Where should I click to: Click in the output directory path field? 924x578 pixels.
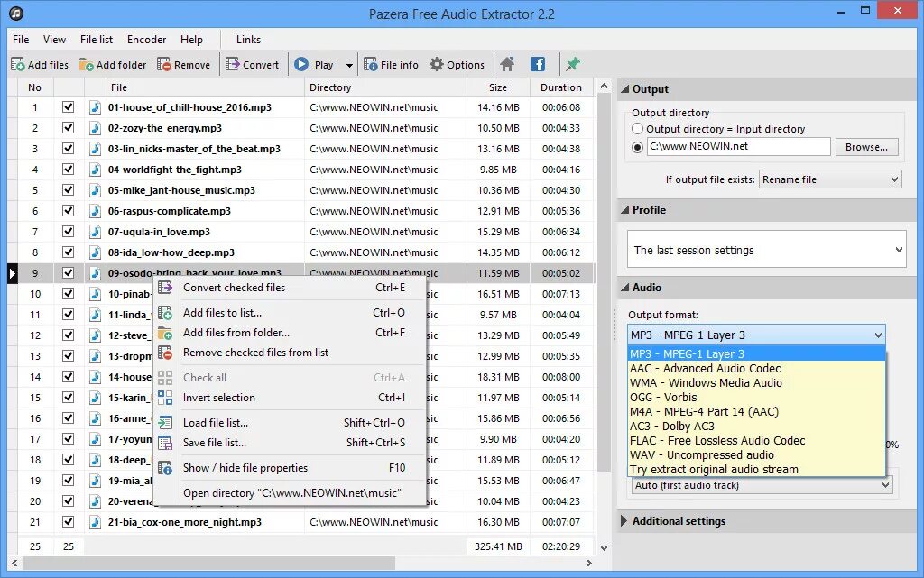[739, 147]
